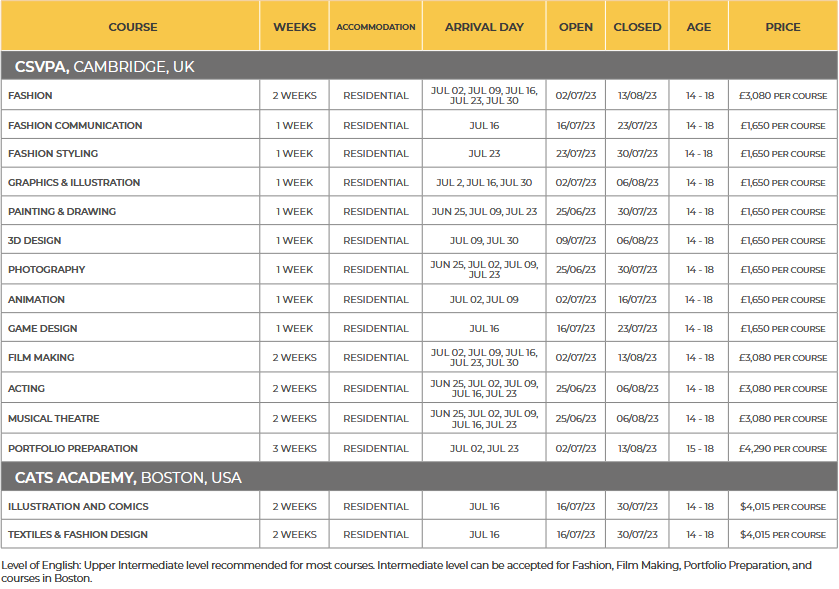Click the COURSE column header
The height and width of the screenshot is (589, 839).
(132, 27)
